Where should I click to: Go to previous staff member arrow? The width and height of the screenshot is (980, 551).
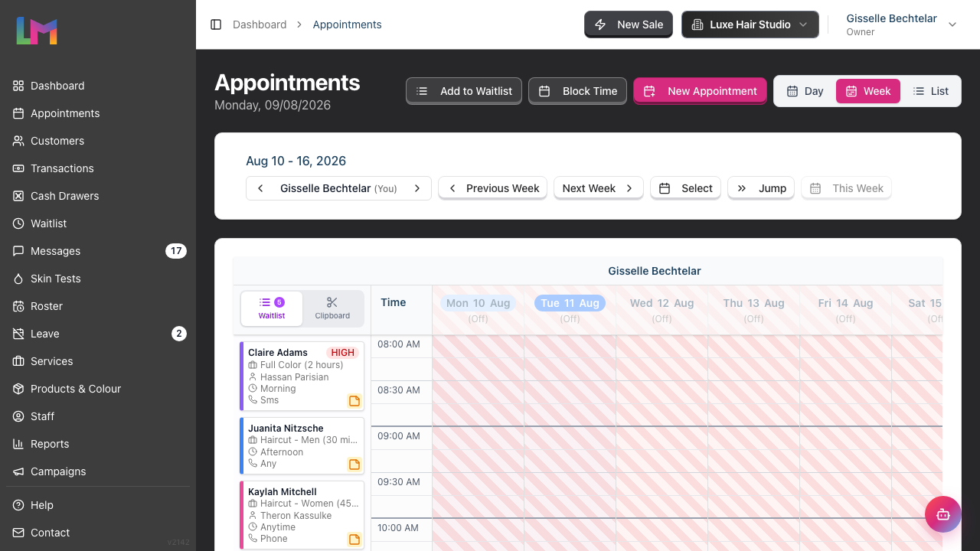pos(260,188)
